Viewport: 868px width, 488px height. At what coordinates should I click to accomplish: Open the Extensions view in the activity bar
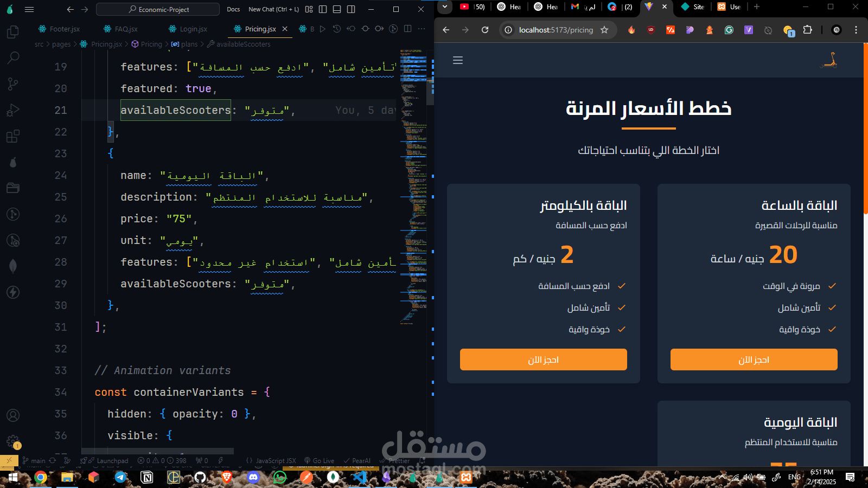(13, 136)
